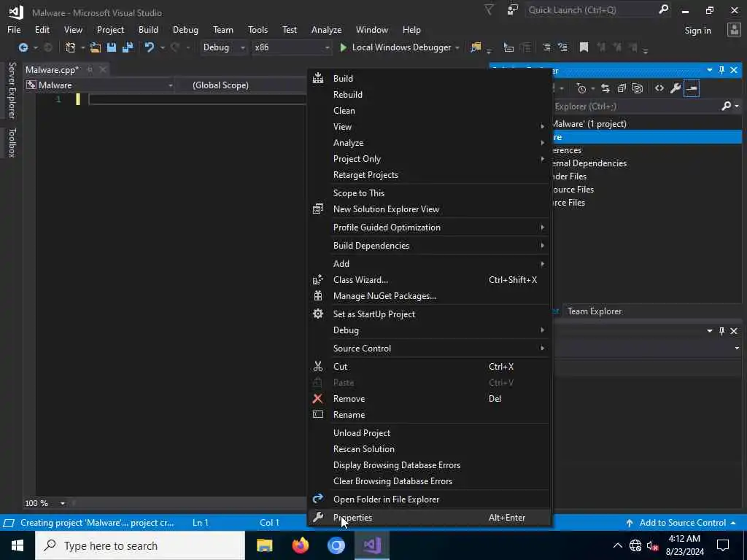Click the Visual Studio taskbar icon
This screenshot has height=560, width=747.
[x=372, y=545]
